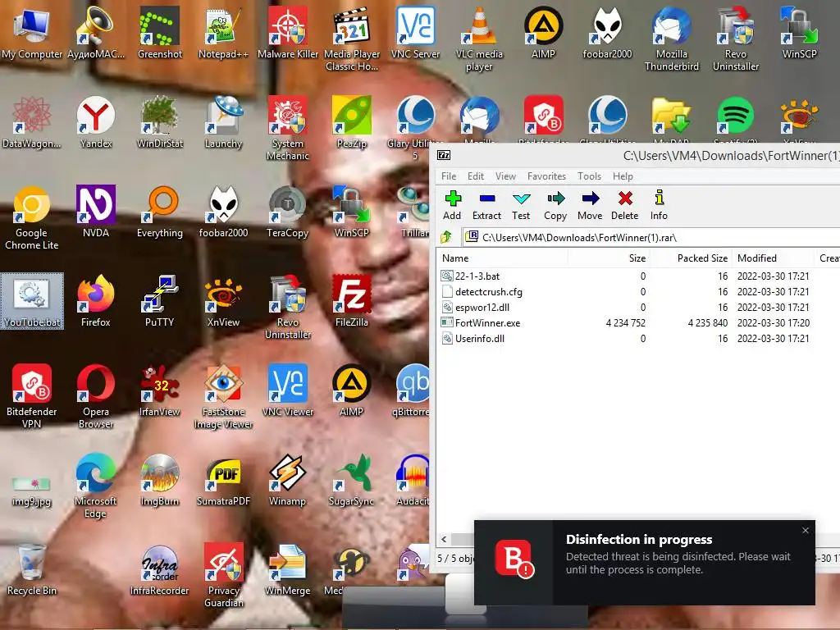840x630 pixels.
Task: Open the Launchy desktop shortcut
Action: pos(223,122)
